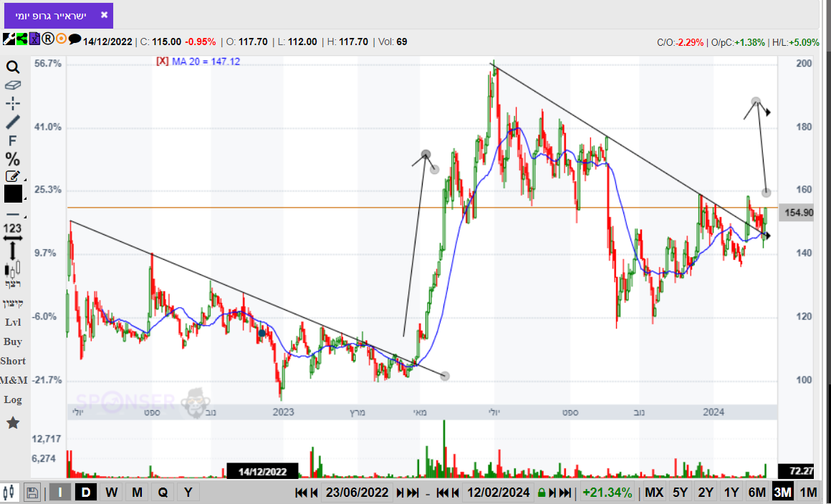Open the black drawing color swatch
Screen dimensions: 831x504
pyautogui.click(x=13, y=194)
